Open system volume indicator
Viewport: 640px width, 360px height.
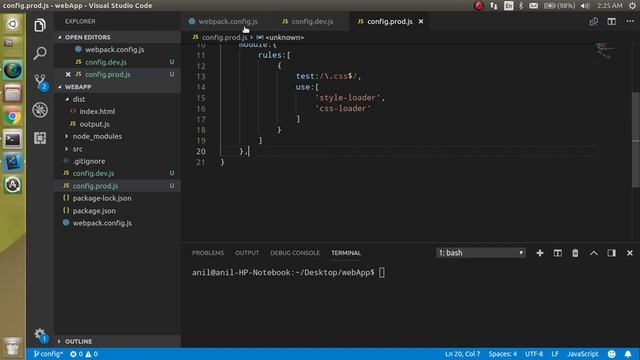tap(585, 5)
